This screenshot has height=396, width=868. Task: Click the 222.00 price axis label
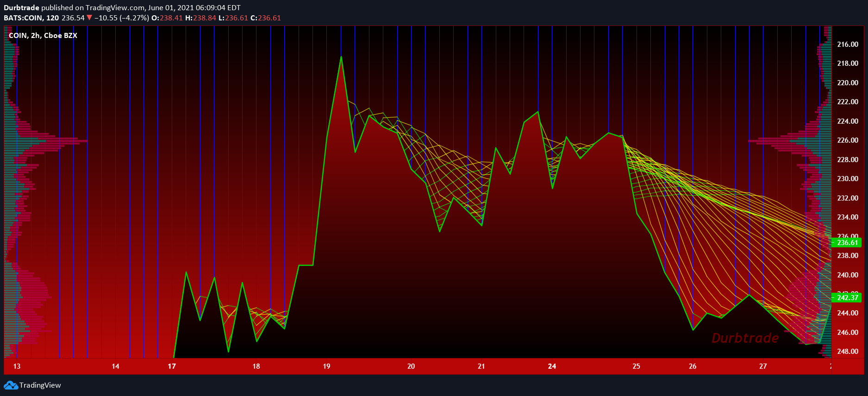pos(848,102)
